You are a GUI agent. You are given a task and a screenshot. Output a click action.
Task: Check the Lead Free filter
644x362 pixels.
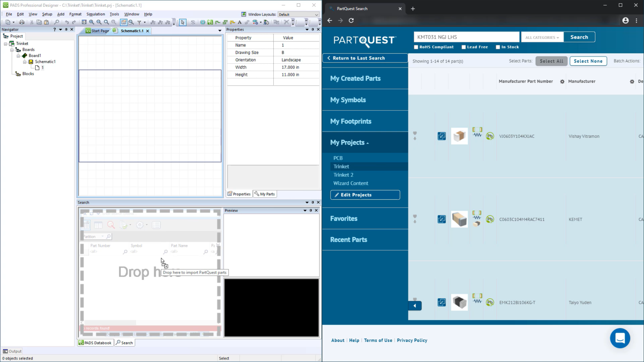(463, 47)
